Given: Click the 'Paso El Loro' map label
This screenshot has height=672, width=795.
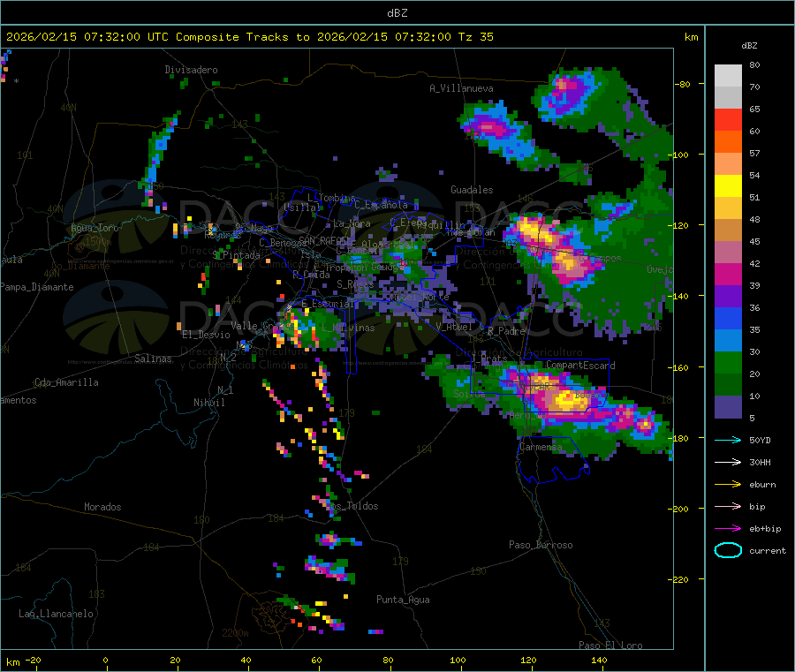Looking at the screenshot, I should click(x=610, y=646).
